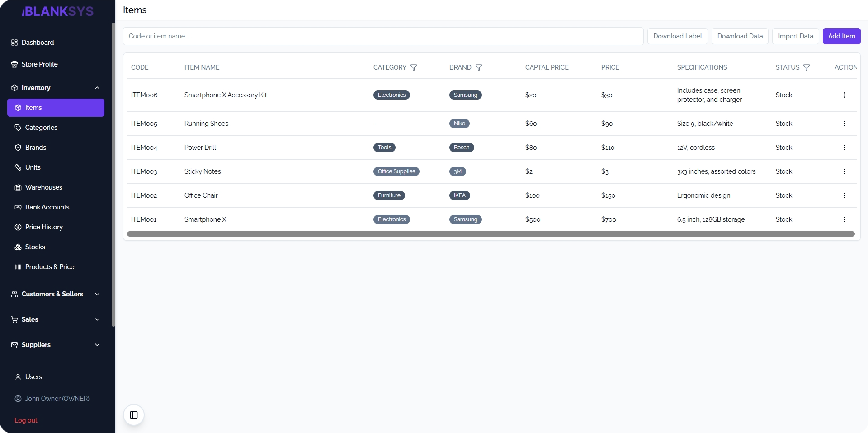
Task: Click the Categories tag icon
Action: pyautogui.click(x=19, y=128)
